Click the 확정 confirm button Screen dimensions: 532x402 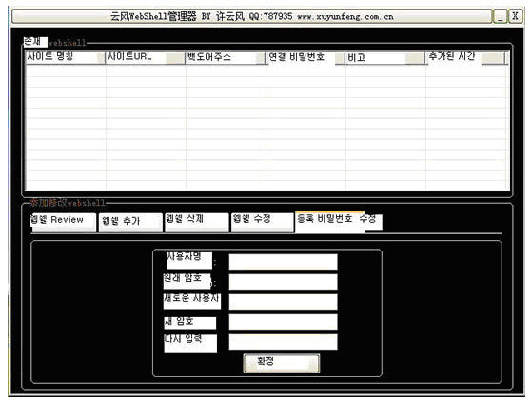tap(282, 363)
